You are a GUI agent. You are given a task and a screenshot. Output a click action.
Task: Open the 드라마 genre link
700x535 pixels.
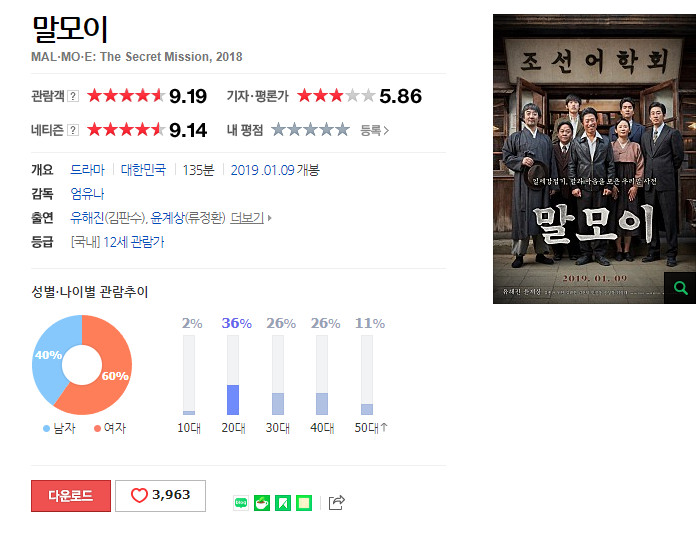[x=88, y=170]
